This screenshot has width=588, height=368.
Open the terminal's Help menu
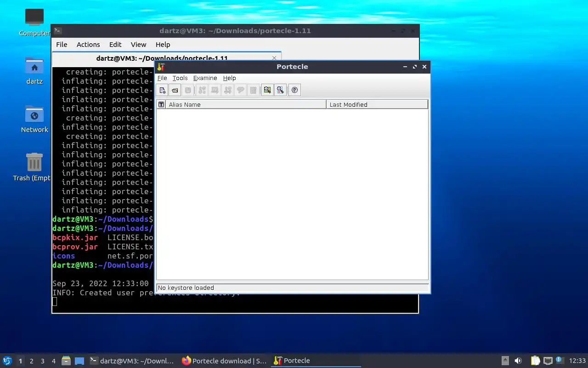(163, 44)
